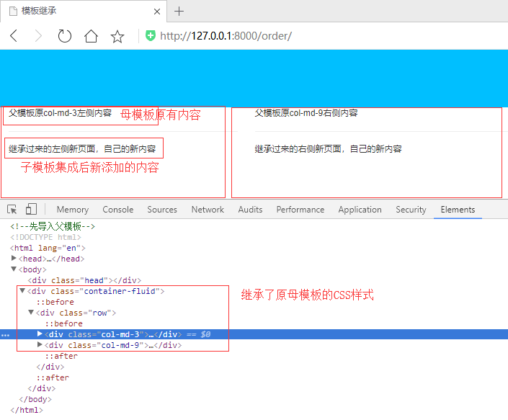Screen dimensions: 508x420
Task: Collapse the body node in DOM tree
Action: 14,269
